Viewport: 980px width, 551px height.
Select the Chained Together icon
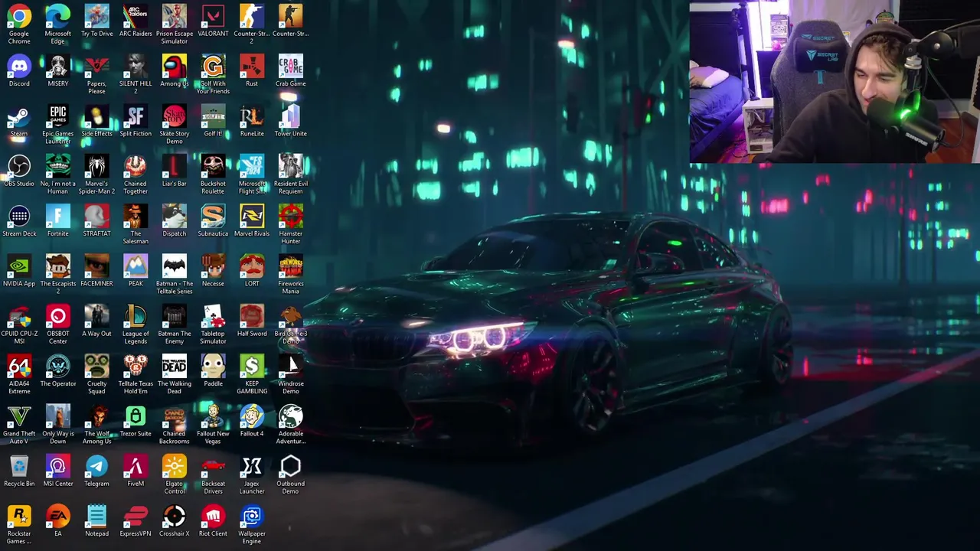[x=136, y=167]
